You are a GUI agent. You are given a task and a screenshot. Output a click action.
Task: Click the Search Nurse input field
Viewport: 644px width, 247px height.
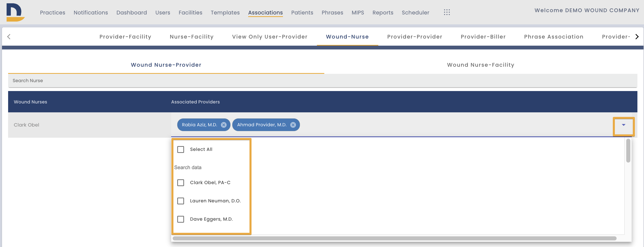323,81
